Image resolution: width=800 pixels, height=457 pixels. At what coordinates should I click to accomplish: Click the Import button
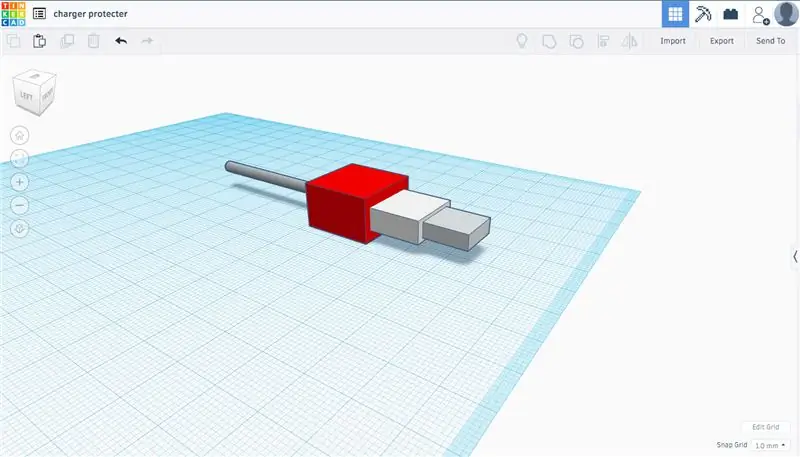(673, 41)
